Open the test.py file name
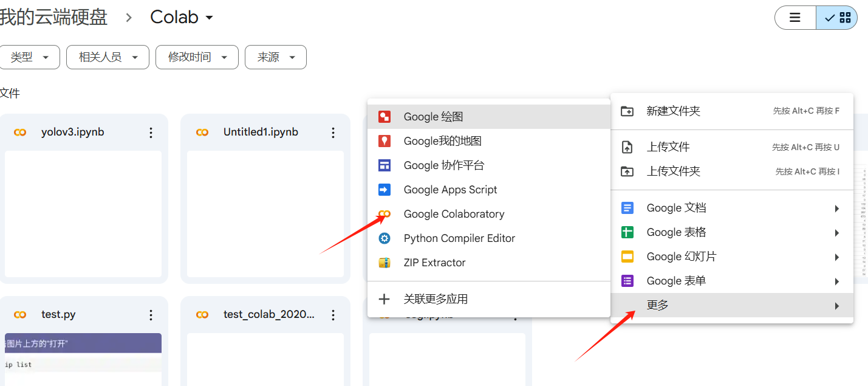This screenshot has width=868, height=386. [x=58, y=314]
